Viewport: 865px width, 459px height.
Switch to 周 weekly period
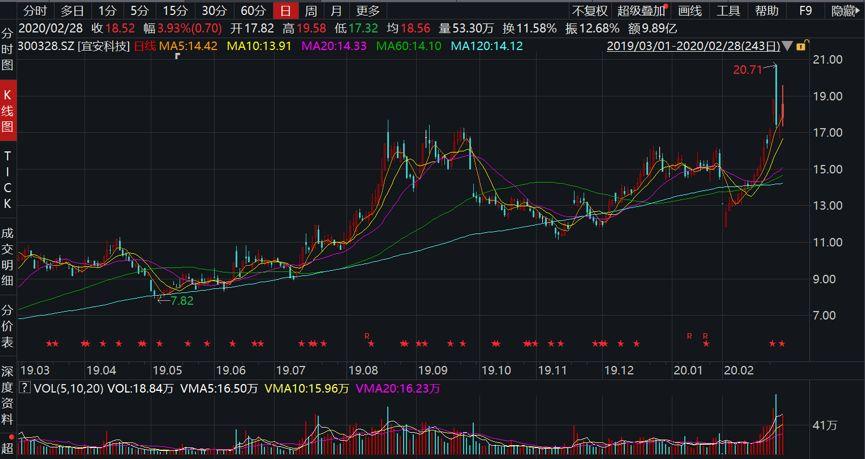pyautogui.click(x=311, y=10)
